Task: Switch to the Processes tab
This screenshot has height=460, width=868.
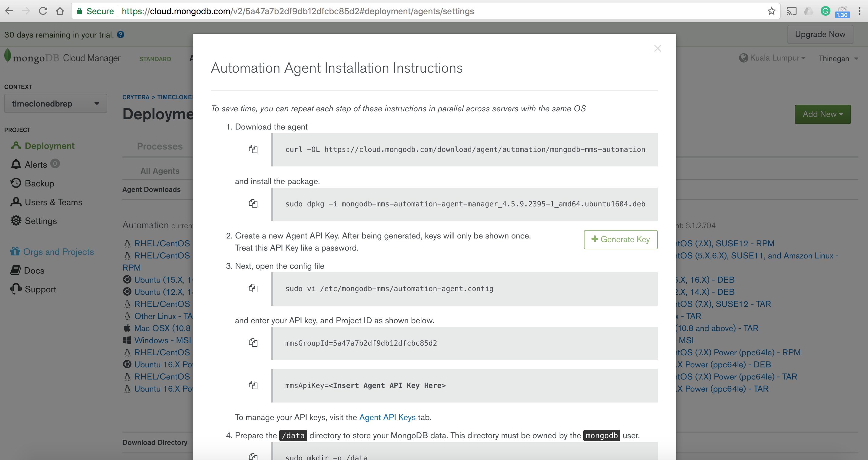Action: click(x=159, y=146)
